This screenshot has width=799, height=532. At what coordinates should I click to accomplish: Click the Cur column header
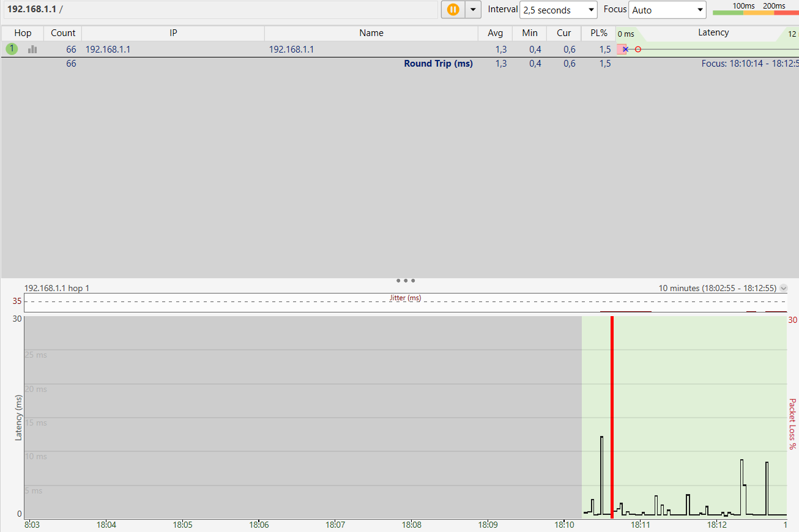tap(564, 33)
